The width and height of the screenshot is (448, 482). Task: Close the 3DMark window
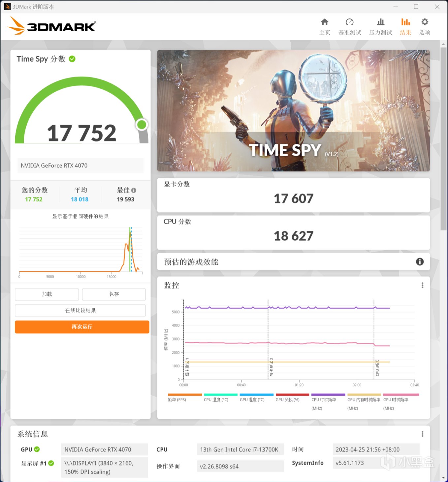437,7
